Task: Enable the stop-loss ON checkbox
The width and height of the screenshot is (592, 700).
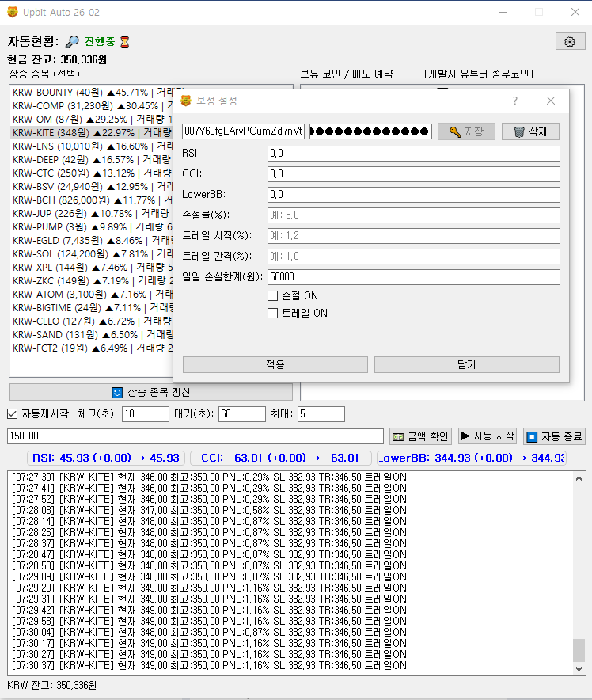Action: (x=273, y=295)
